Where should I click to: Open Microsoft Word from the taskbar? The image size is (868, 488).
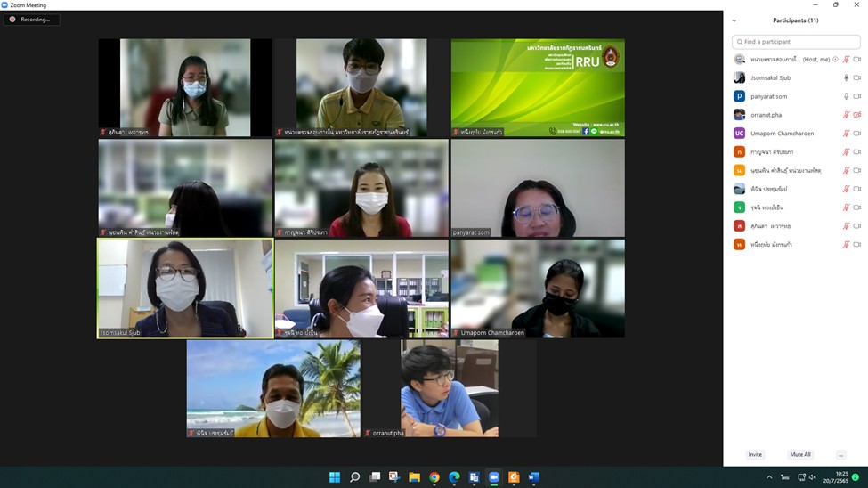click(533, 477)
